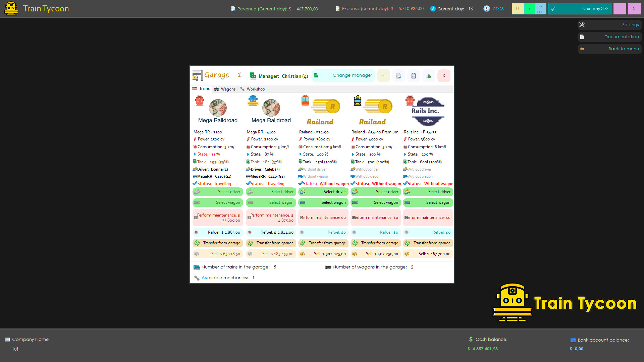Open Select driver for Rails Inc. P-34-35
The image size is (644, 362).
[428, 192]
